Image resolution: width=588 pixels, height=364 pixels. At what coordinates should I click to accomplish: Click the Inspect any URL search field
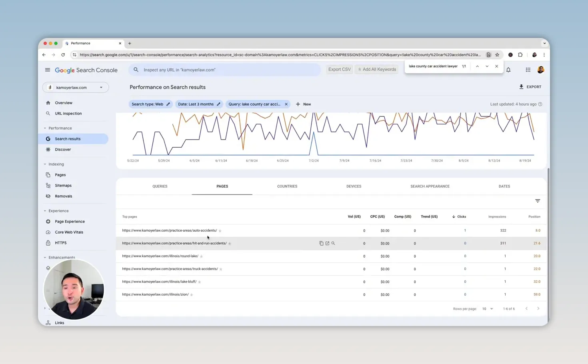(x=225, y=70)
